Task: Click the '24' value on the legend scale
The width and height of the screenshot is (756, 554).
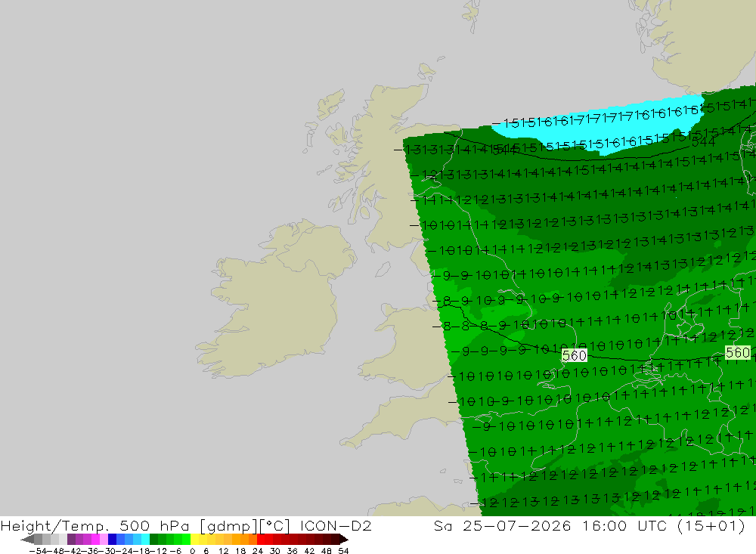Action: [x=258, y=551]
